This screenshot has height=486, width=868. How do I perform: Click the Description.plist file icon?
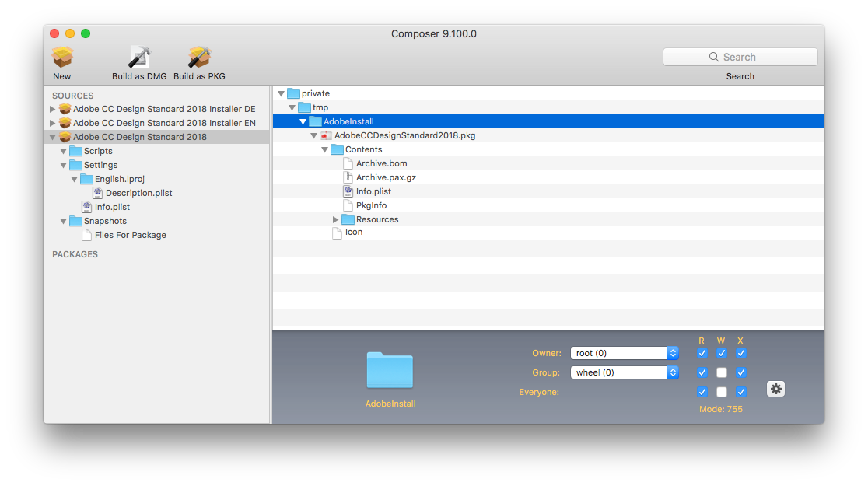(97, 193)
